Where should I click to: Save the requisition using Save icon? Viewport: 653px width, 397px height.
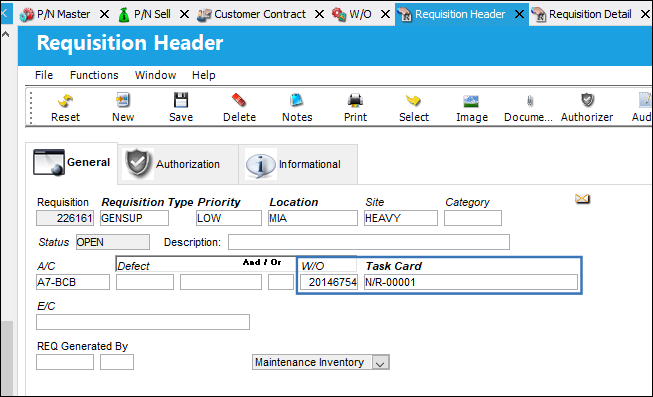(x=181, y=100)
